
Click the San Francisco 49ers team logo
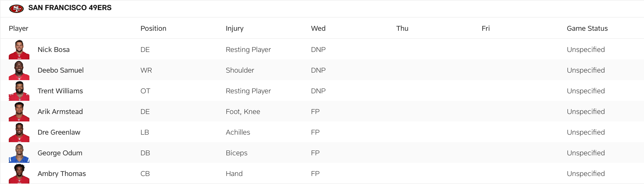(17, 8)
